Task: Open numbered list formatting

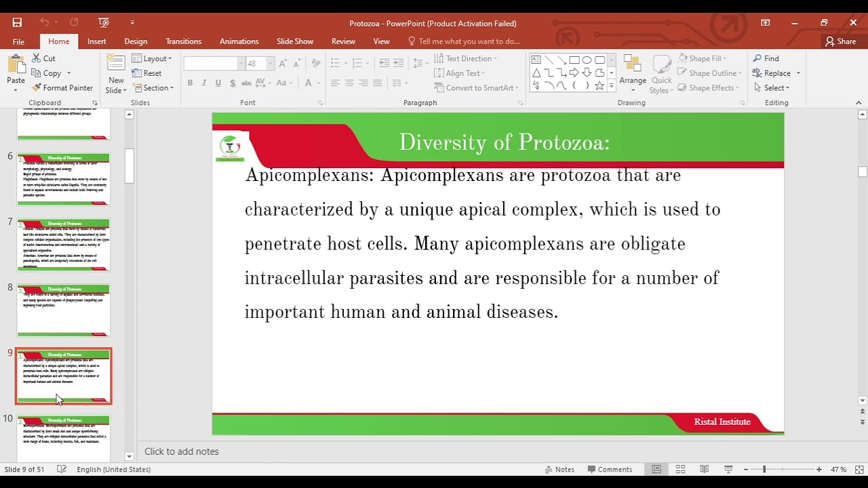Action: [x=360, y=63]
